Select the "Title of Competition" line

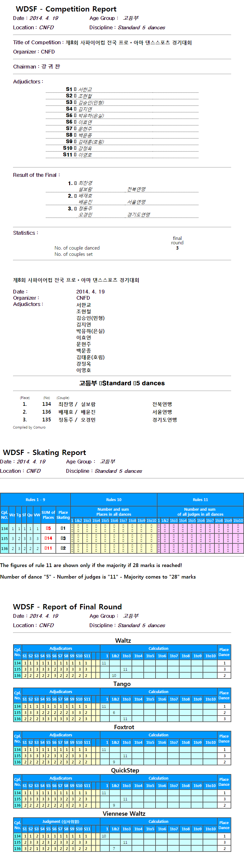point(102,42)
